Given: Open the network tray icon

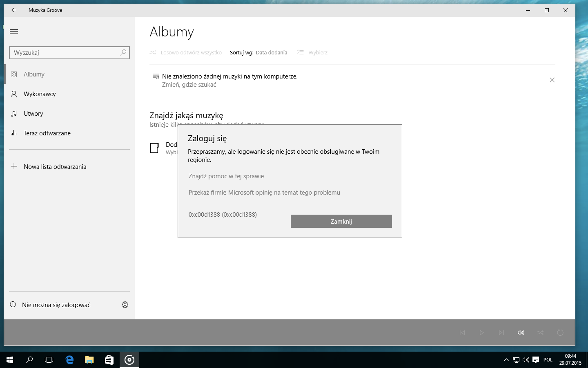Looking at the screenshot, I should pos(516,360).
